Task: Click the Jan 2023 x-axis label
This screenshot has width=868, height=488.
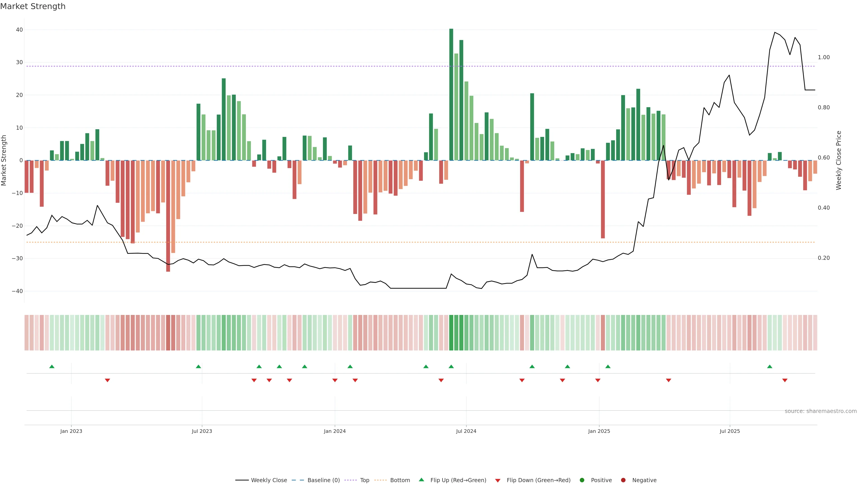Action: coord(71,431)
